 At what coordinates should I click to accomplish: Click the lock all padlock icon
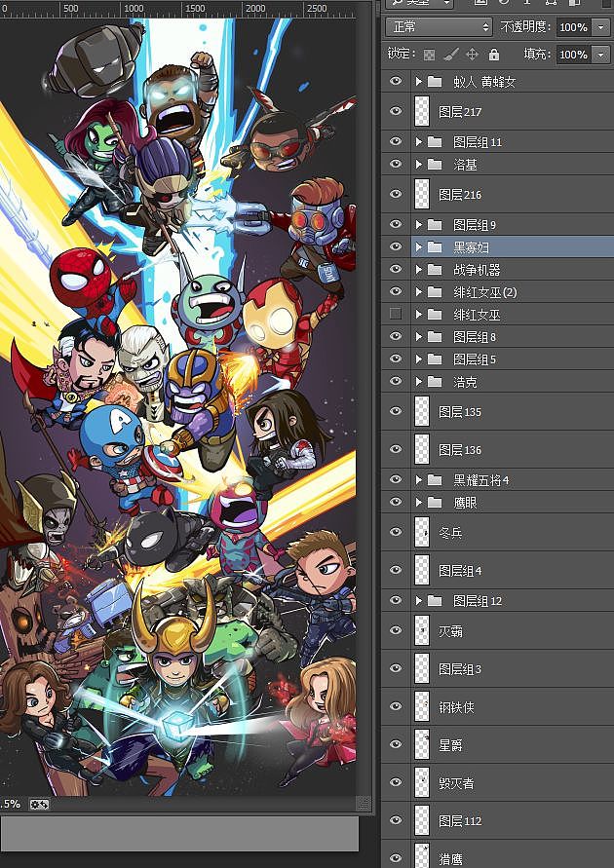[494, 55]
